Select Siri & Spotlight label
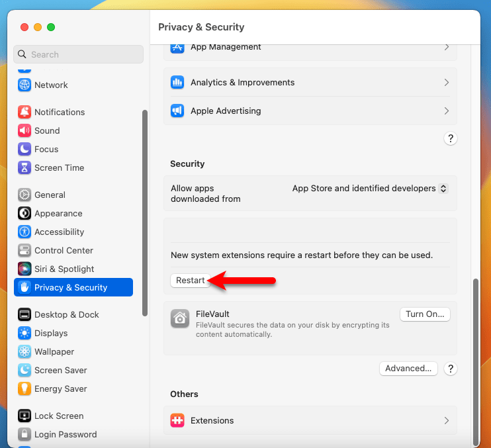 [x=64, y=269]
